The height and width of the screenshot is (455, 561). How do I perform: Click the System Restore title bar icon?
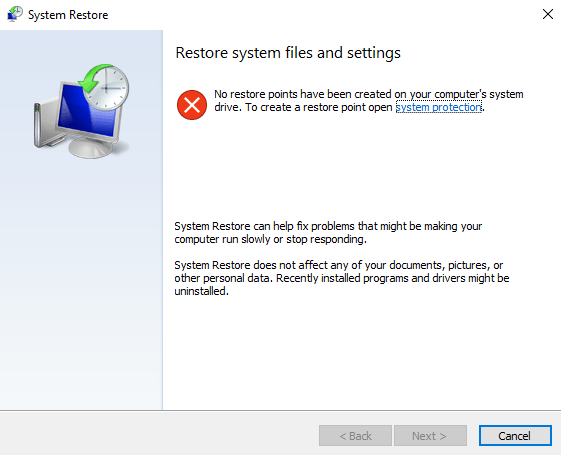(15, 14)
